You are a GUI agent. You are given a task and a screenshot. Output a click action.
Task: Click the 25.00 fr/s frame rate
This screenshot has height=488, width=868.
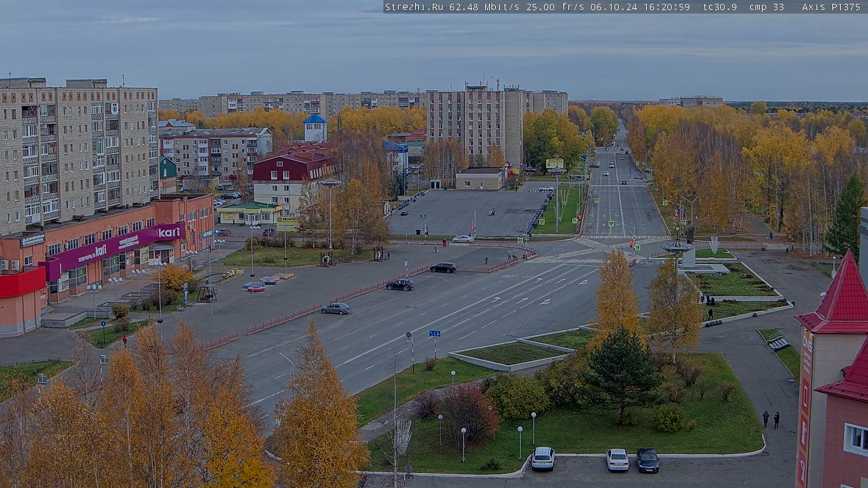(x=555, y=7)
